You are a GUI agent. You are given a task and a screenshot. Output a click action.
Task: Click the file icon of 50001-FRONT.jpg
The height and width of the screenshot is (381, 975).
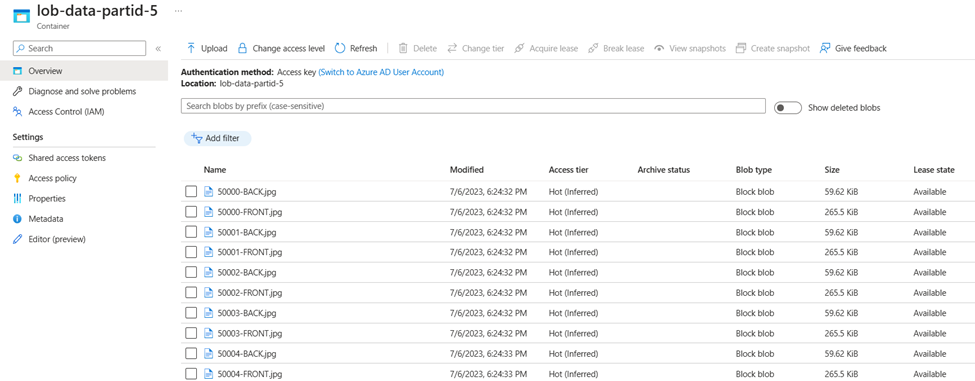209,252
